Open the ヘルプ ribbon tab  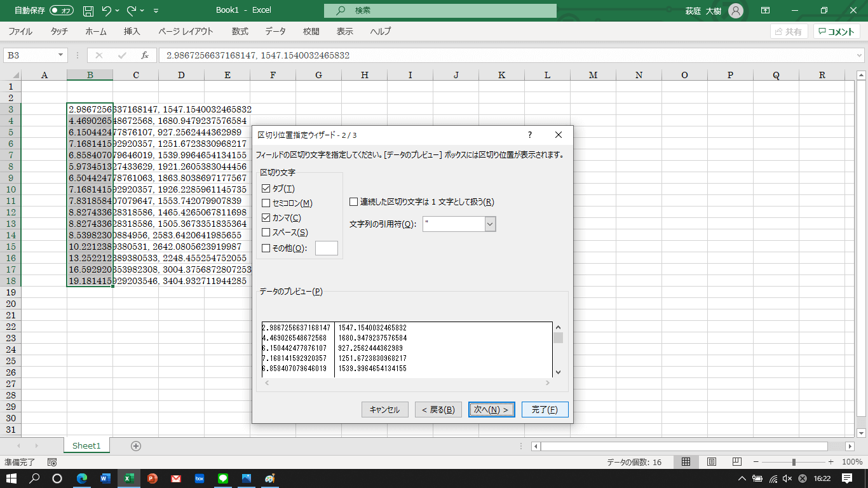coord(381,31)
